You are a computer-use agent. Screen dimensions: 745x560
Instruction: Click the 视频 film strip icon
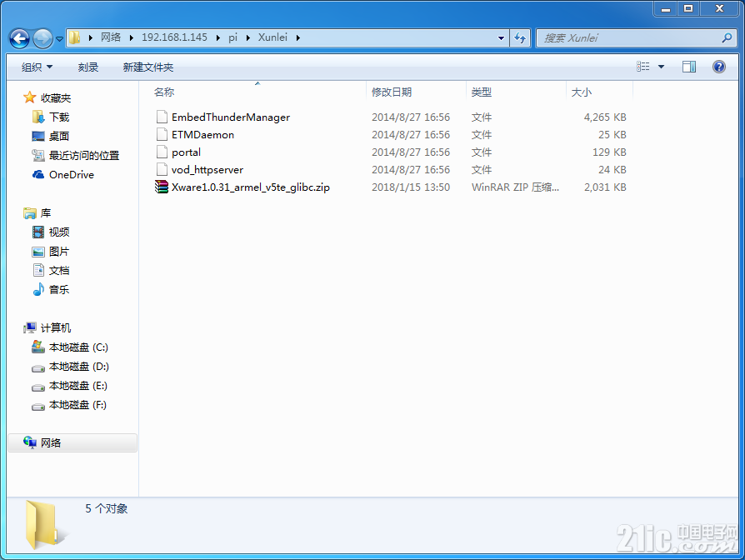[x=38, y=232]
